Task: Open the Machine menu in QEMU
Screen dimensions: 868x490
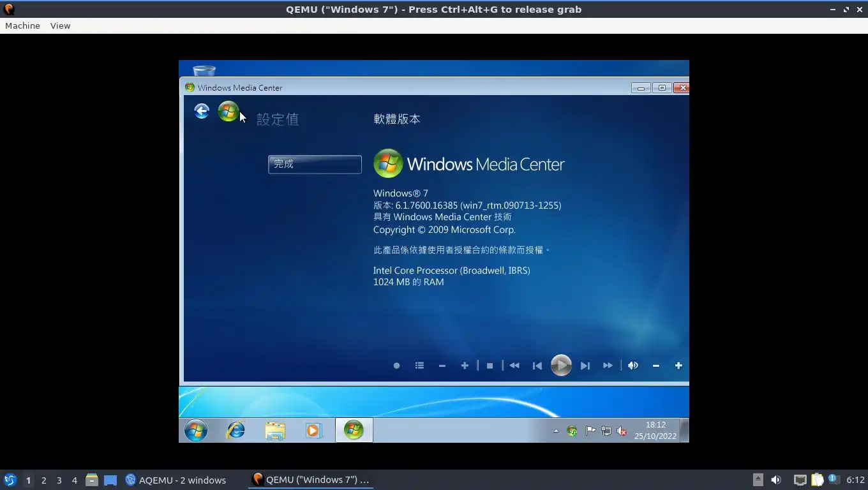Action: pyautogui.click(x=22, y=26)
